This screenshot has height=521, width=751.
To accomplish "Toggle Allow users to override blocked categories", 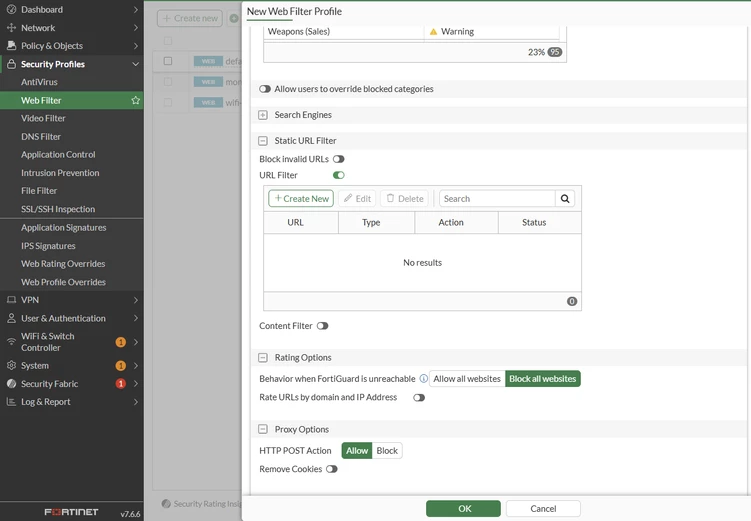I will click(x=265, y=89).
